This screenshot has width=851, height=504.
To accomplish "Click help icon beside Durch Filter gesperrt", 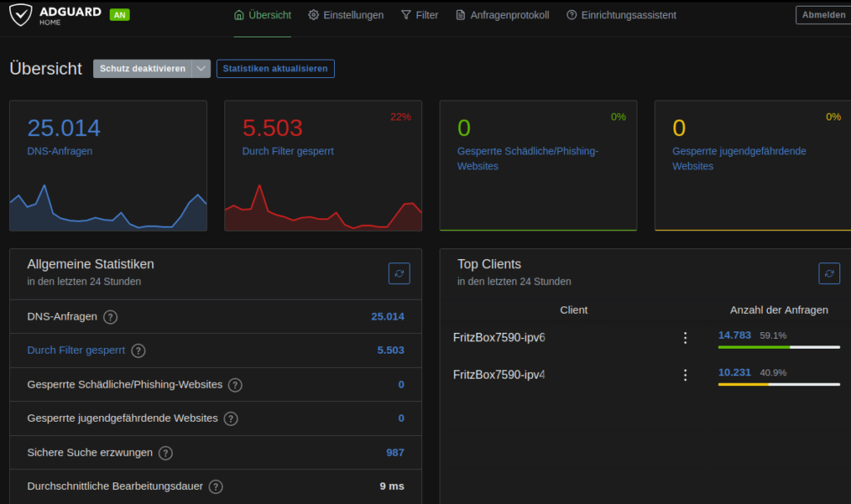I will point(139,351).
